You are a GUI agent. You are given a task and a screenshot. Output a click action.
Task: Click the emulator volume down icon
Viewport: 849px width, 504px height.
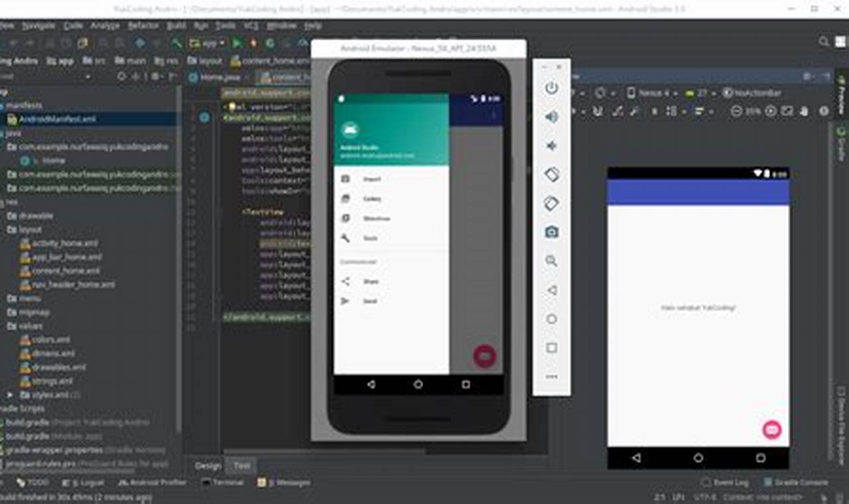coord(551,146)
